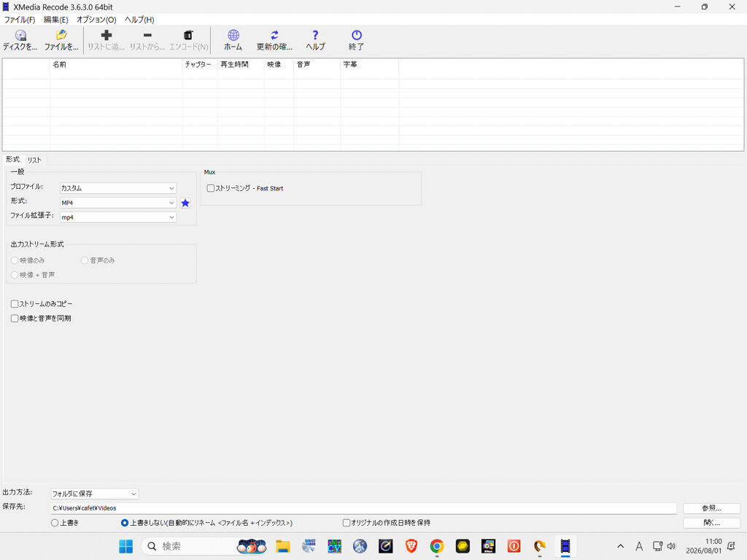
Task: Click the taskbar 検索 search box
Action: click(x=204, y=546)
